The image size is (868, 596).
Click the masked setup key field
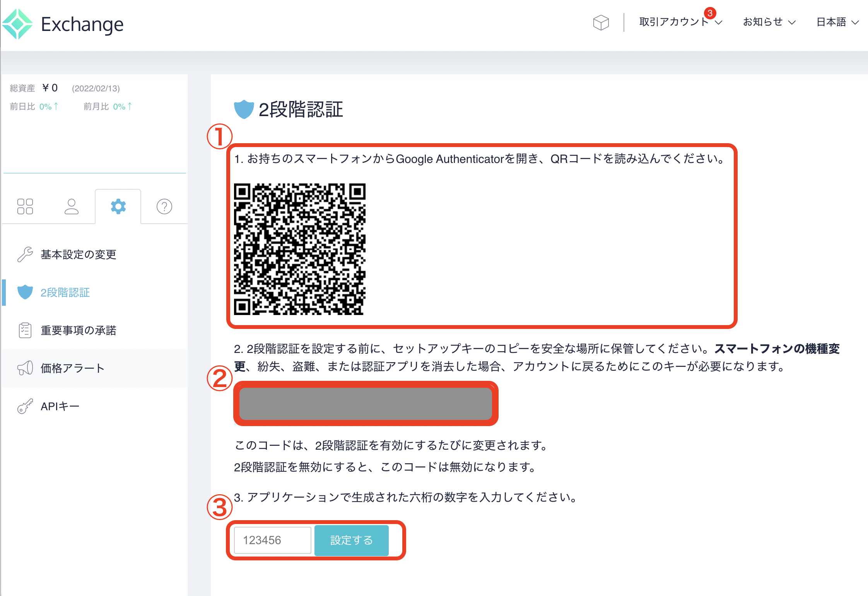click(366, 404)
